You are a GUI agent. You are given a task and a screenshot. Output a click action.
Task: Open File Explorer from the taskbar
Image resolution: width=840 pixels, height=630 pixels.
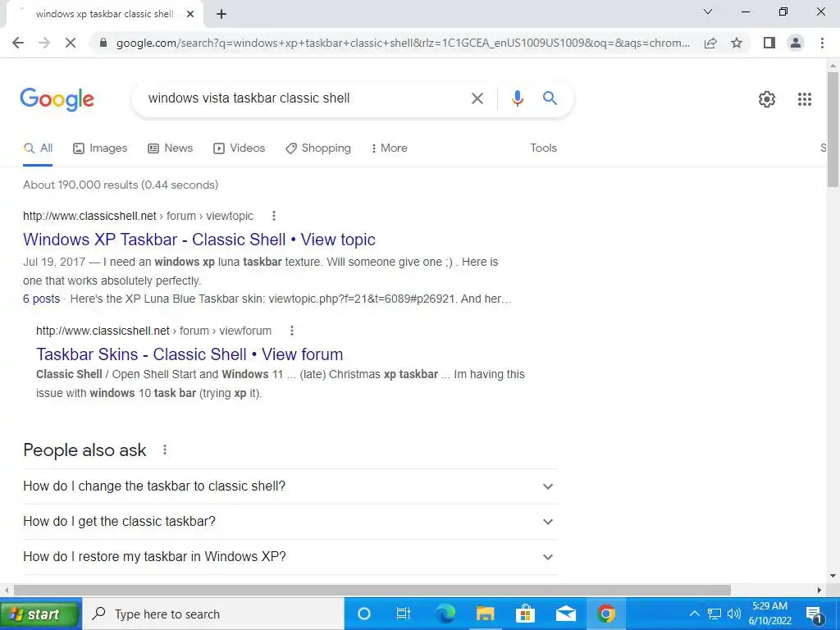(x=486, y=614)
